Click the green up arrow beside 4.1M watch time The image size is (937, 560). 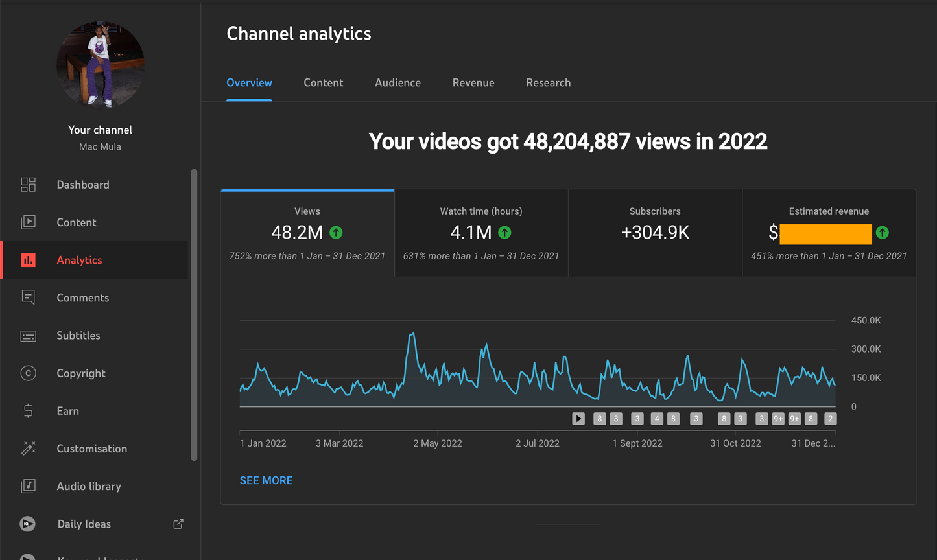[x=504, y=232]
